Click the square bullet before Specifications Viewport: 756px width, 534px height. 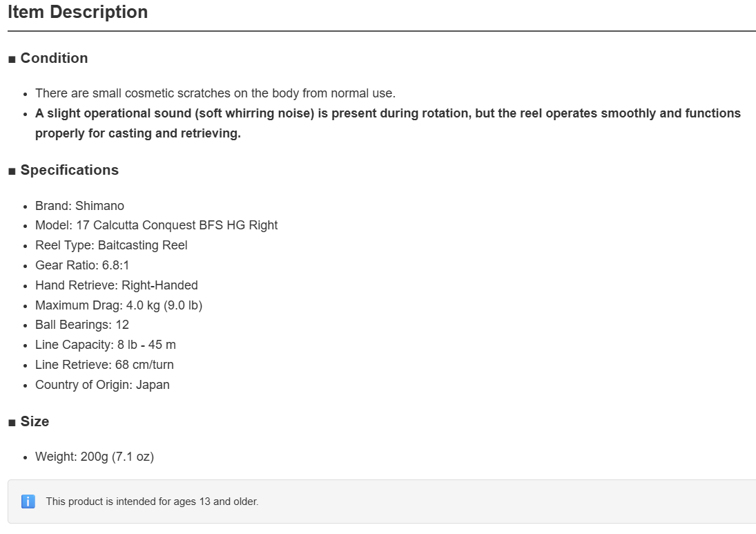coord(12,171)
